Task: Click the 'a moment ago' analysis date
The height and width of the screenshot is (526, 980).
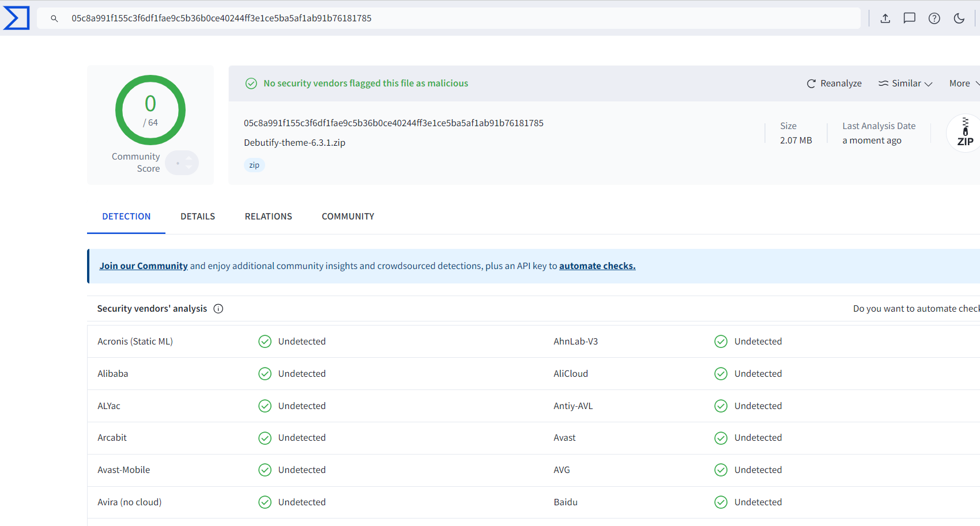Action: tap(872, 141)
